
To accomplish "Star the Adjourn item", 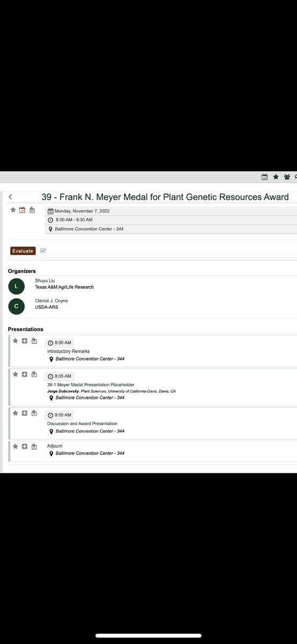I will (16, 447).
